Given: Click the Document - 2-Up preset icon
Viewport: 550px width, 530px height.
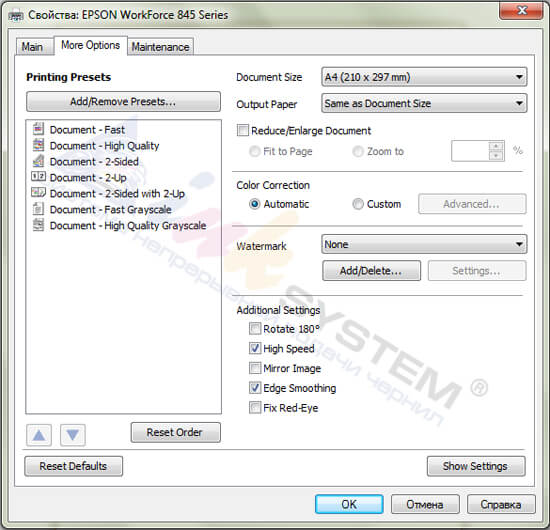Looking at the screenshot, I should click(38, 176).
